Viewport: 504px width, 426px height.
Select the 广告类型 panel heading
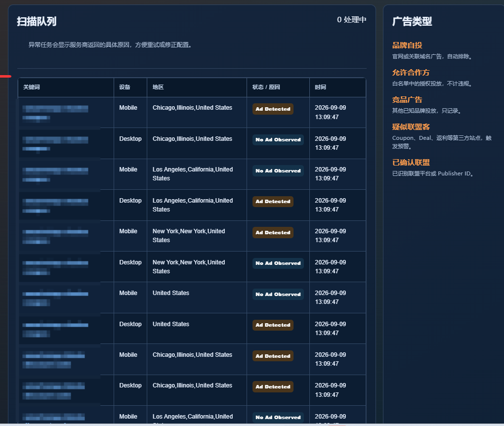[x=412, y=21]
